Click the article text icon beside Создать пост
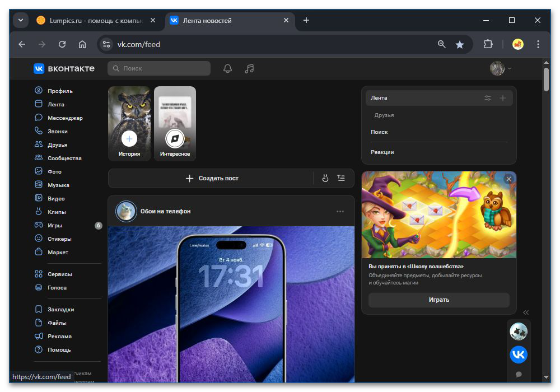560x392 pixels. click(341, 178)
